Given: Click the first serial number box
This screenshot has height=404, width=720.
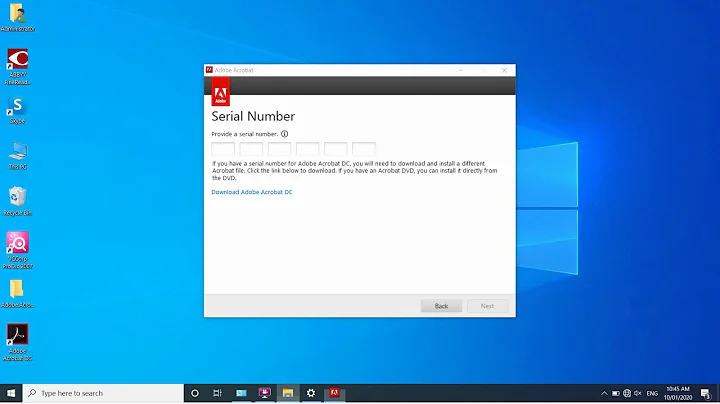Looking at the screenshot, I should pyautogui.click(x=223, y=149).
